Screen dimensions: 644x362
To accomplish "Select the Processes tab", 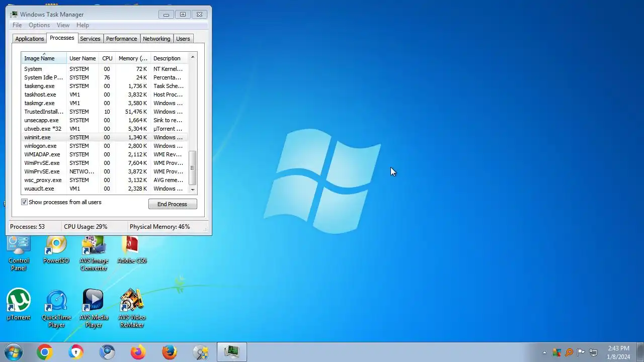I will pos(62,38).
